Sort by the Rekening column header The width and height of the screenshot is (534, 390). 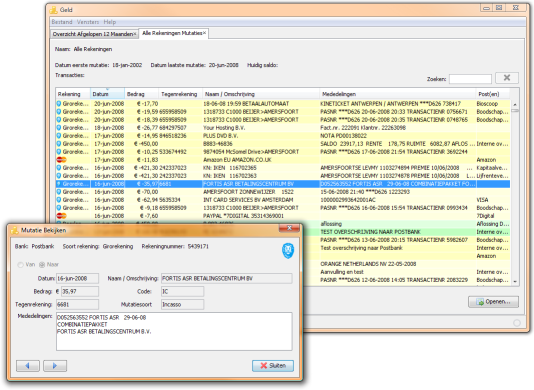[x=73, y=94]
